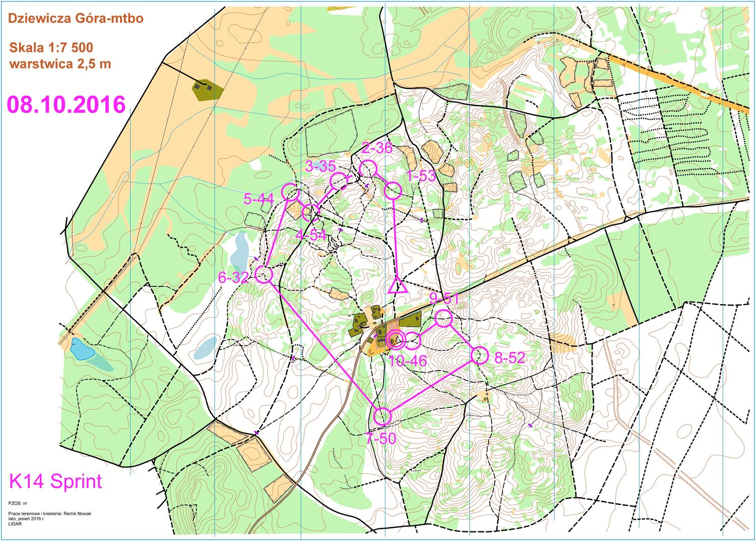Image resolution: width=756 pixels, height=541 pixels.
Task: Select control circle 5-44
Action: pos(290,192)
